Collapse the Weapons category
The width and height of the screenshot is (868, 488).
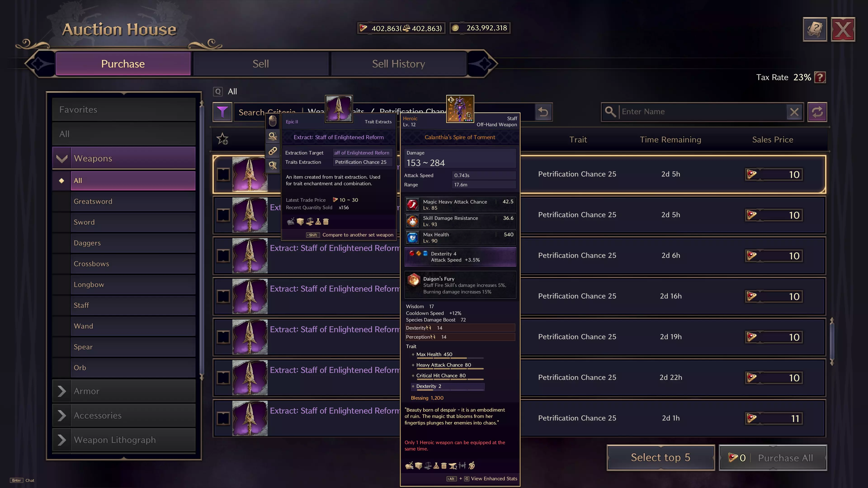[x=62, y=158]
